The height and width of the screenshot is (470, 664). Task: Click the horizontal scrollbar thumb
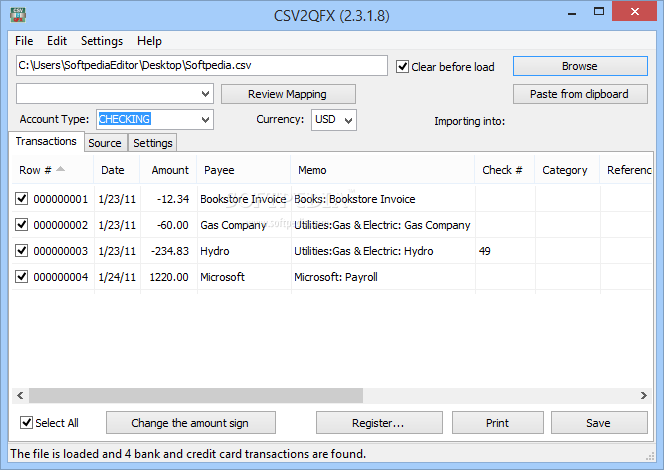[x=196, y=395]
